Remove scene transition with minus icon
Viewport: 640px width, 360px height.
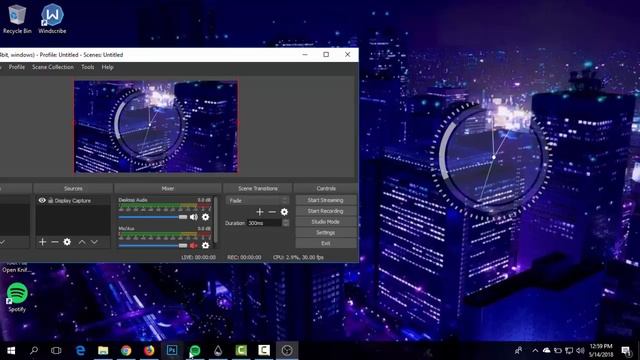pos(272,212)
